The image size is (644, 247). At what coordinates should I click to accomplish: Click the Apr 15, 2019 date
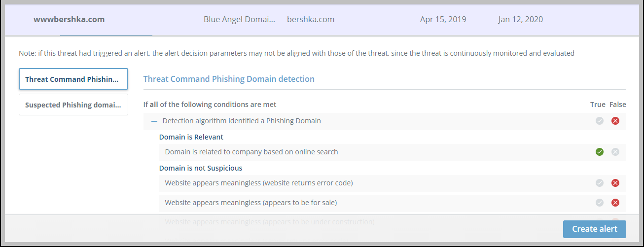coord(443,20)
